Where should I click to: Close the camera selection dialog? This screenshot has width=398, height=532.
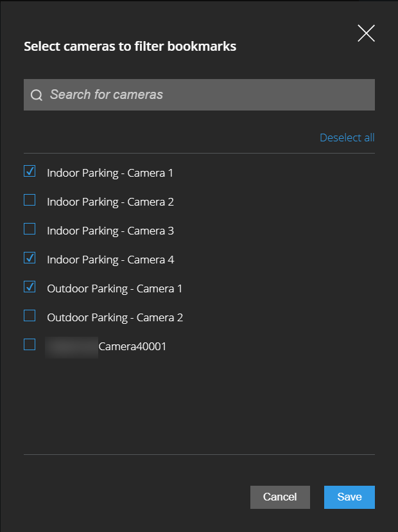366,33
